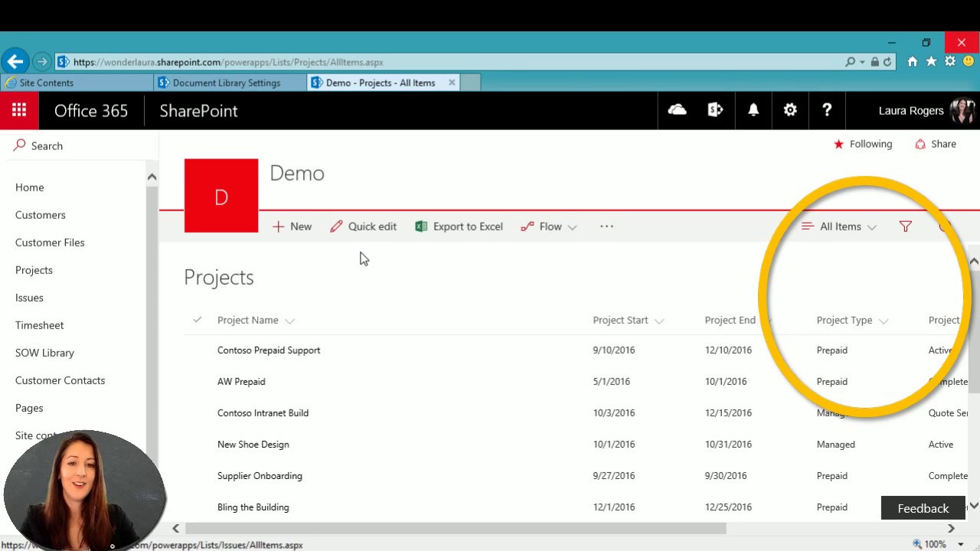Open the Demo site title
The width and height of the screenshot is (980, 551).
[x=297, y=173]
